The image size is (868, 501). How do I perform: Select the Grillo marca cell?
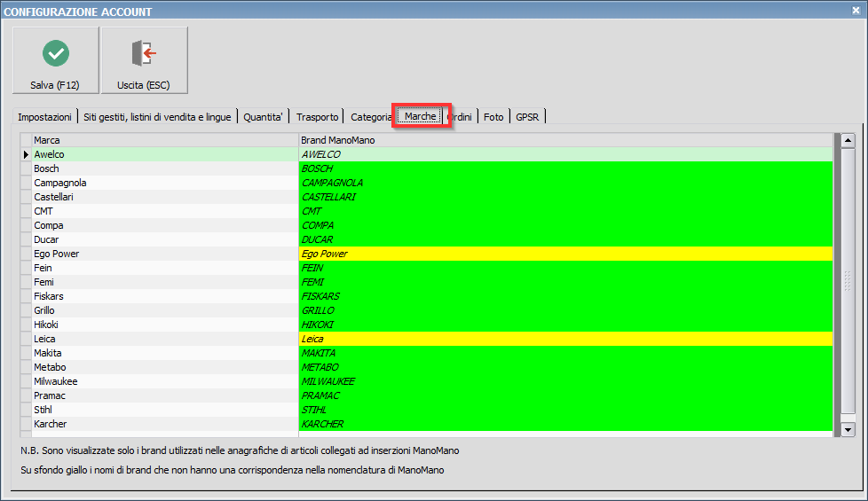pyautogui.click(x=165, y=310)
